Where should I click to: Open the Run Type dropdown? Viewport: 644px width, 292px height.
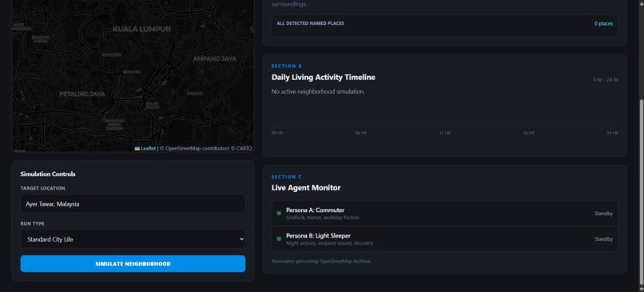(133, 239)
